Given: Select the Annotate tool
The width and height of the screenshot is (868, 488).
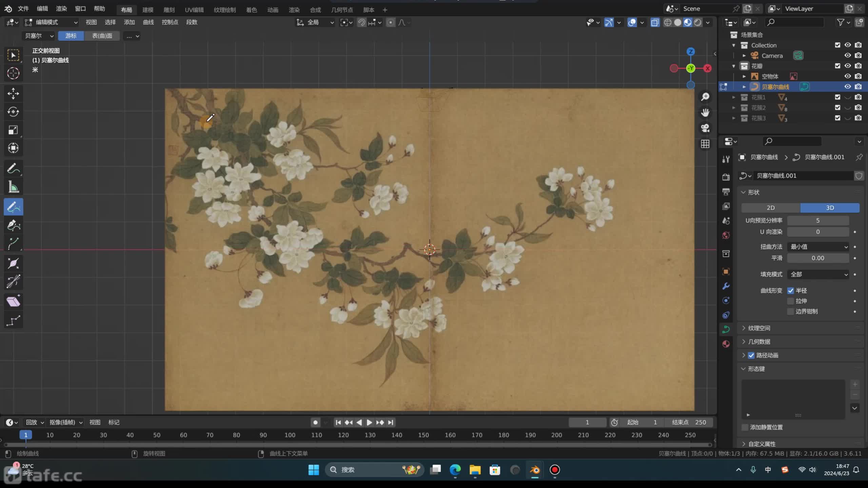Looking at the screenshot, I should click(x=13, y=168).
